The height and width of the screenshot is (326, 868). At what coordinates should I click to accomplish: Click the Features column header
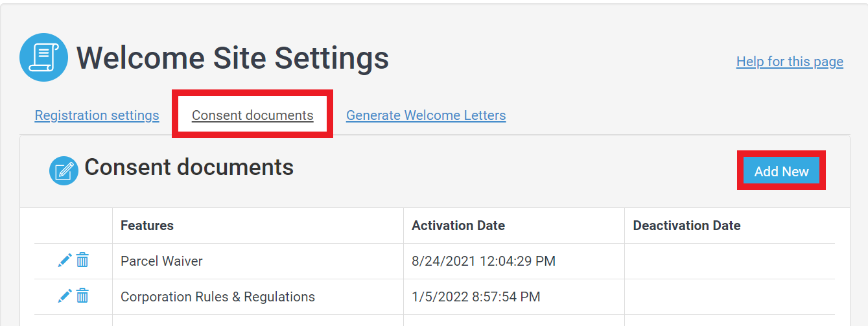(x=147, y=226)
